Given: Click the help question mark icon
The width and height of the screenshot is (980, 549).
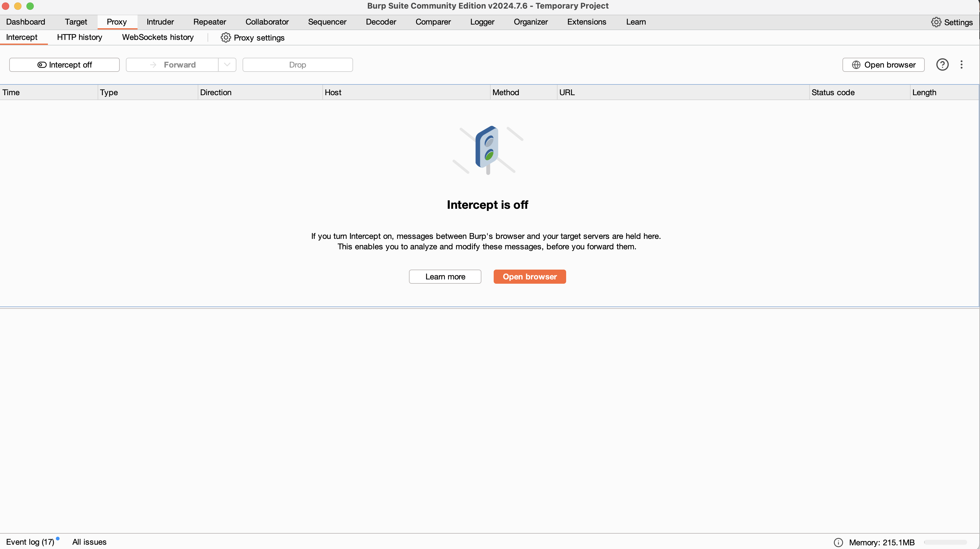Looking at the screenshot, I should click(942, 65).
